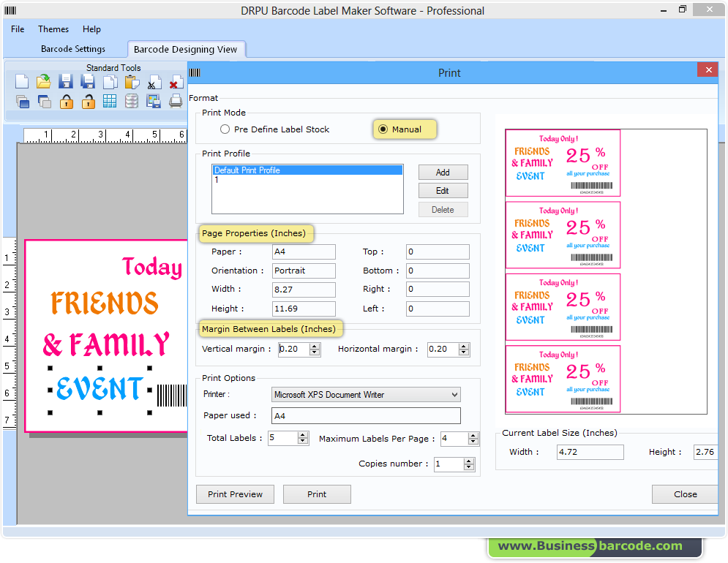Click the Send to Back icon
The height and width of the screenshot is (563, 728).
44,101
